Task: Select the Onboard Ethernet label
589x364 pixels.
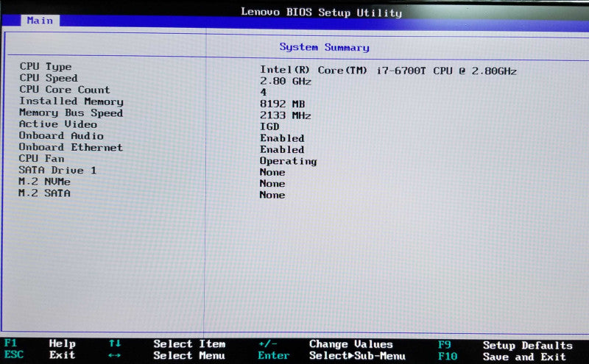Action: [71, 147]
